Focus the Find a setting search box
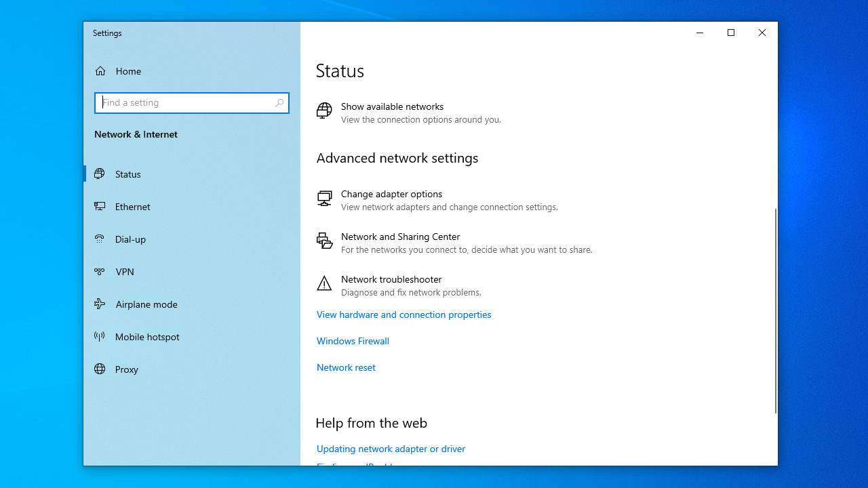This screenshot has width=868, height=488. coord(192,103)
